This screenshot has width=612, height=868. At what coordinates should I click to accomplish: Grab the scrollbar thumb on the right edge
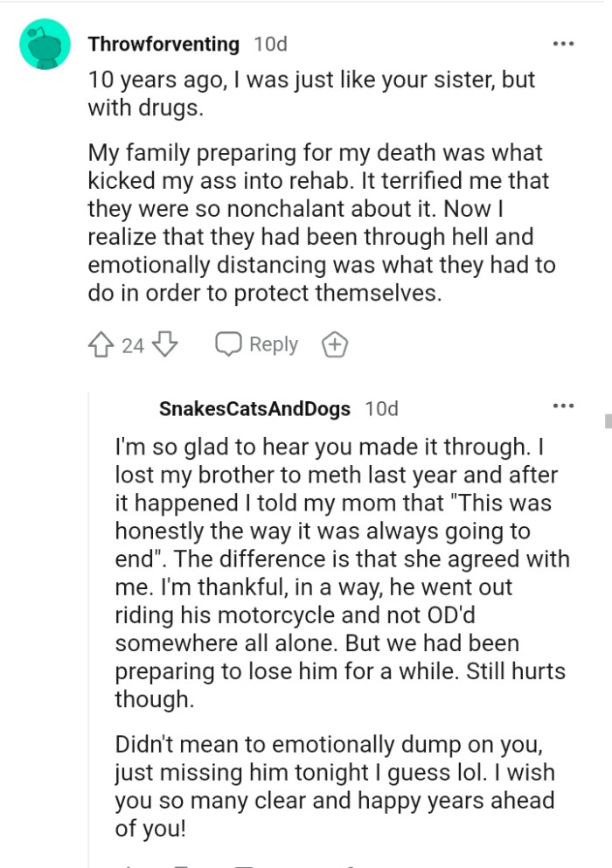point(608,421)
